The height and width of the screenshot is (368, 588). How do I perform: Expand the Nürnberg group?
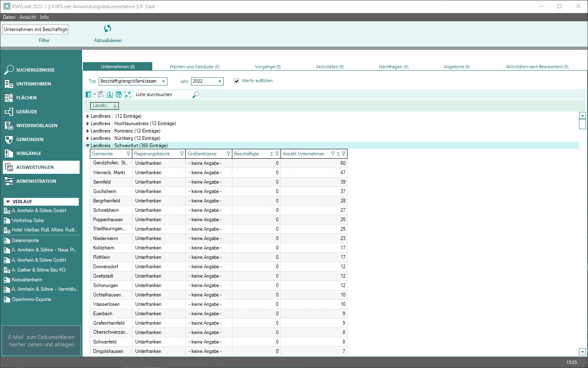tap(88, 138)
